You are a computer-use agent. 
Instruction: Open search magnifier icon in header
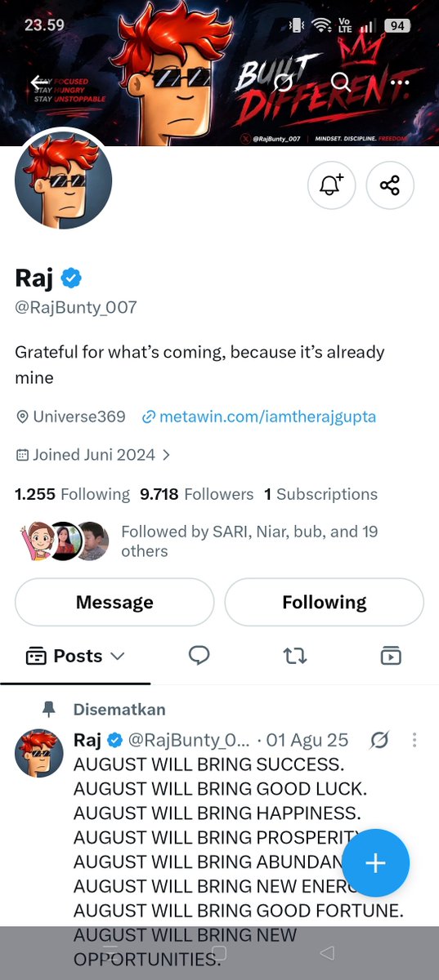(341, 82)
